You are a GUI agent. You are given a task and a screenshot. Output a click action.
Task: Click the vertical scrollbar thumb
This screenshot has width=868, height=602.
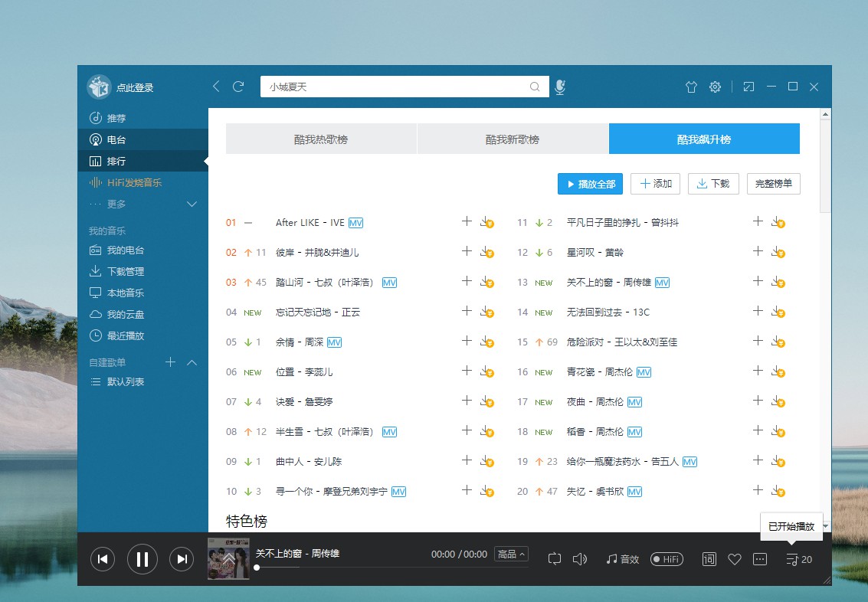click(825, 165)
